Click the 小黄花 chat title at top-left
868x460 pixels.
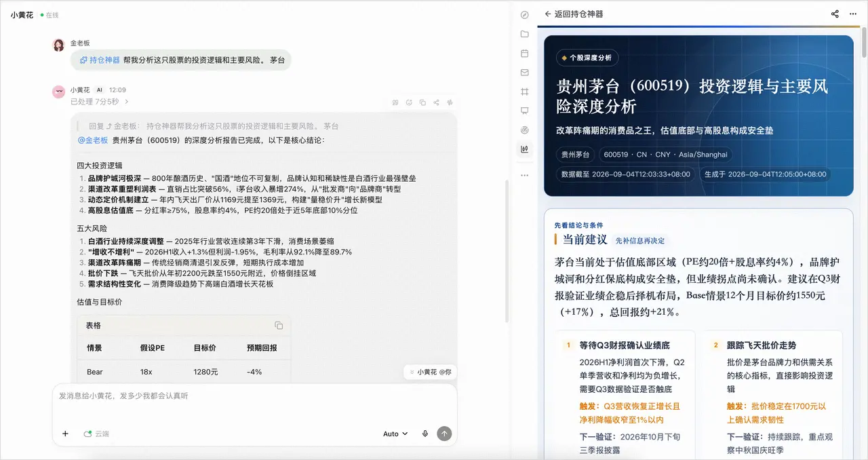coord(22,14)
